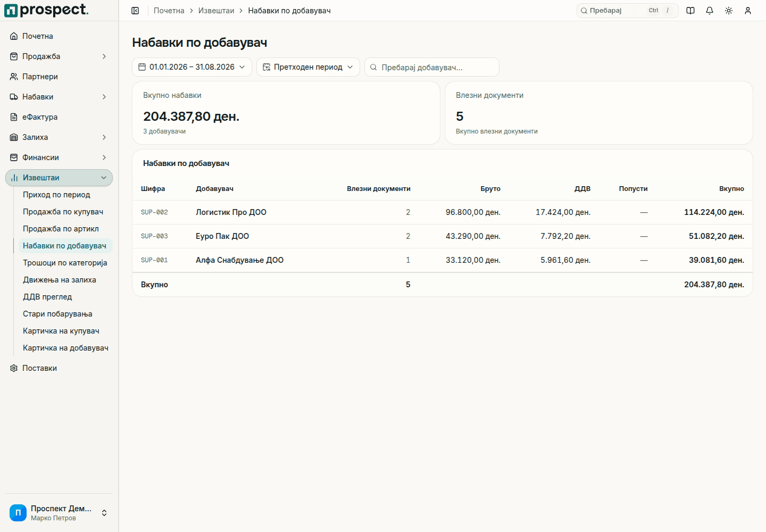
Task: Click the company avatar П
Action: click(x=18, y=513)
